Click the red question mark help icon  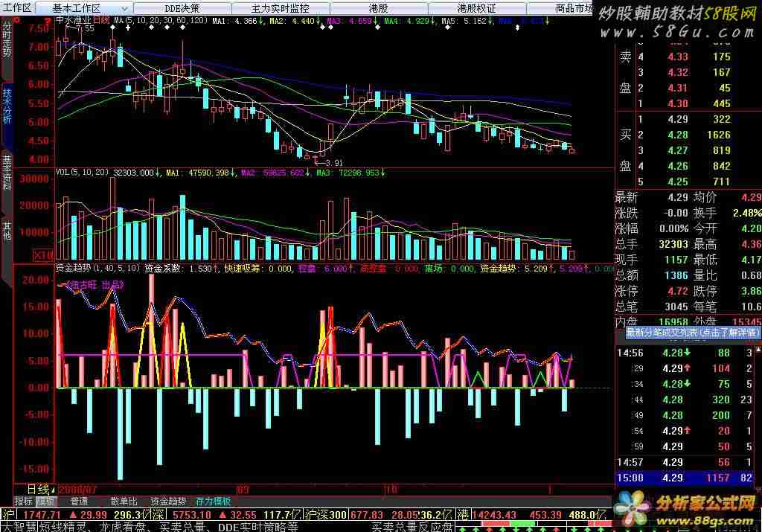(x=47, y=21)
